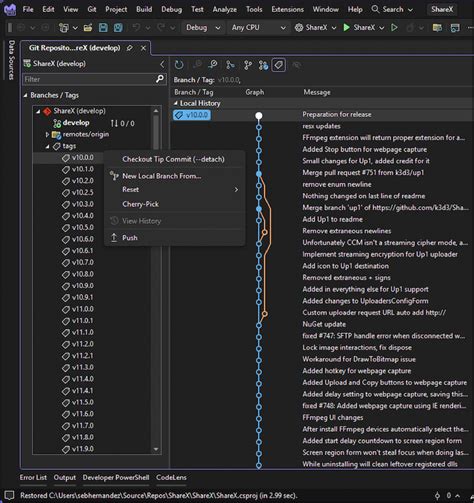Screen dimensions: 474x503
Task: Open the Error List tab
Action: click(33, 477)
